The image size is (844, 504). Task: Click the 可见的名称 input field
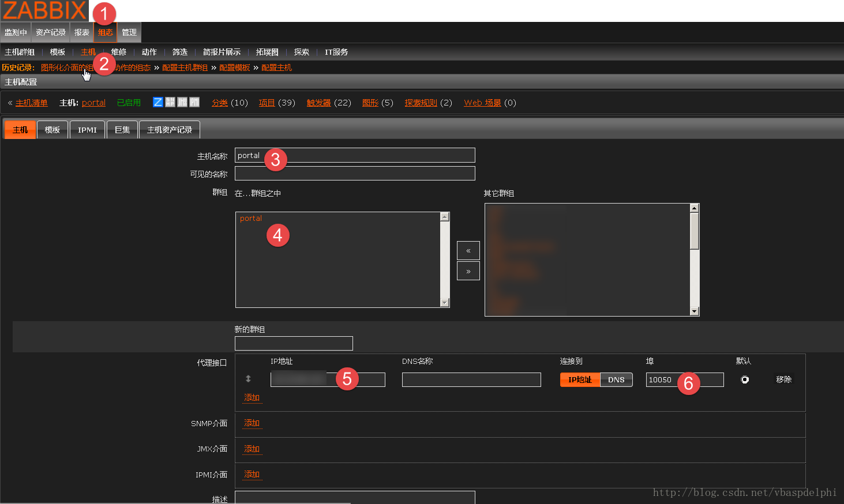tap(355, 174)
